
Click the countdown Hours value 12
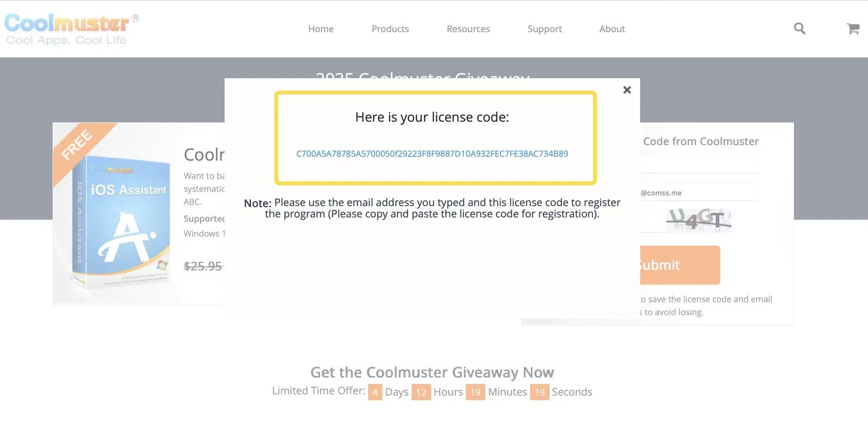421,392
